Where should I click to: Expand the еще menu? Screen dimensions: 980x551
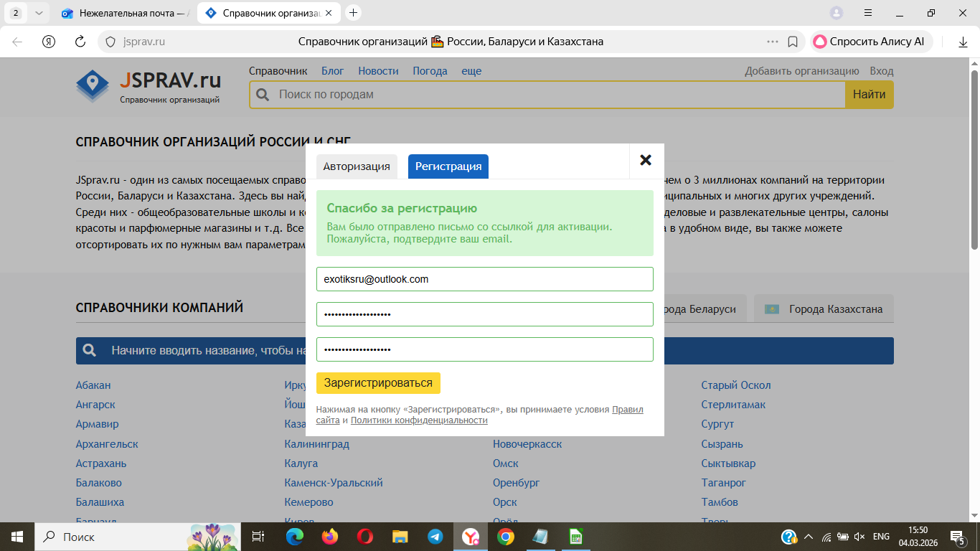point(471,71)
